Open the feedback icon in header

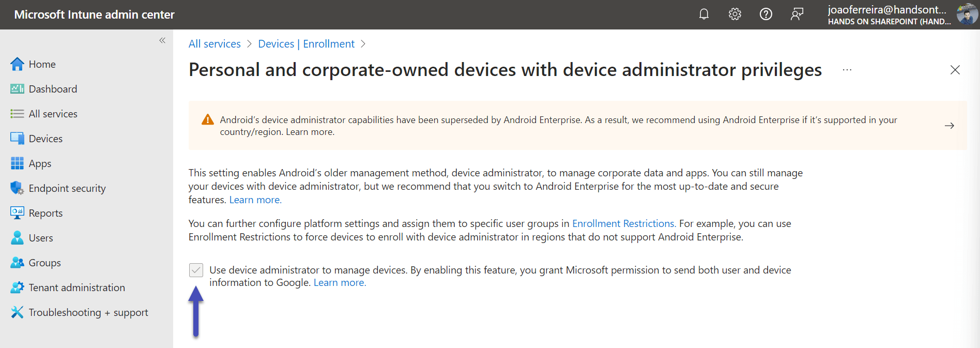(797, 14)
